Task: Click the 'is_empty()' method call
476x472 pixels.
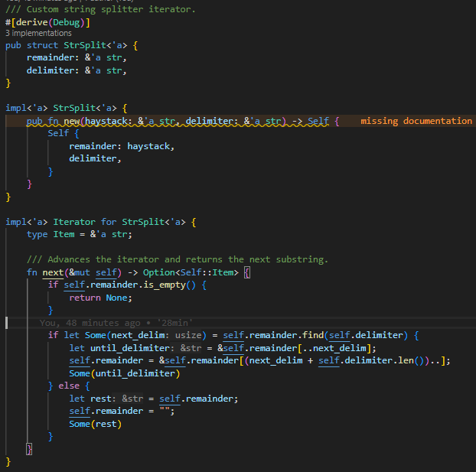Action: pyautogui.click(x=169, y=285)
